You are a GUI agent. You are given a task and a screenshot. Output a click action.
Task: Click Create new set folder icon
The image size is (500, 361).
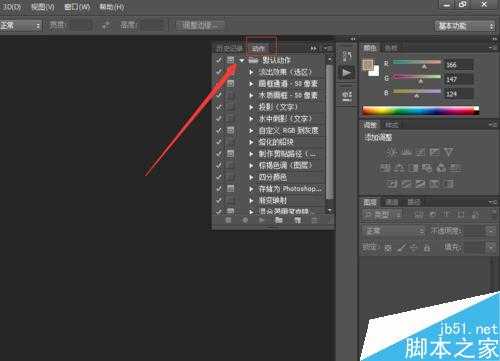click(x=279, y=220)
